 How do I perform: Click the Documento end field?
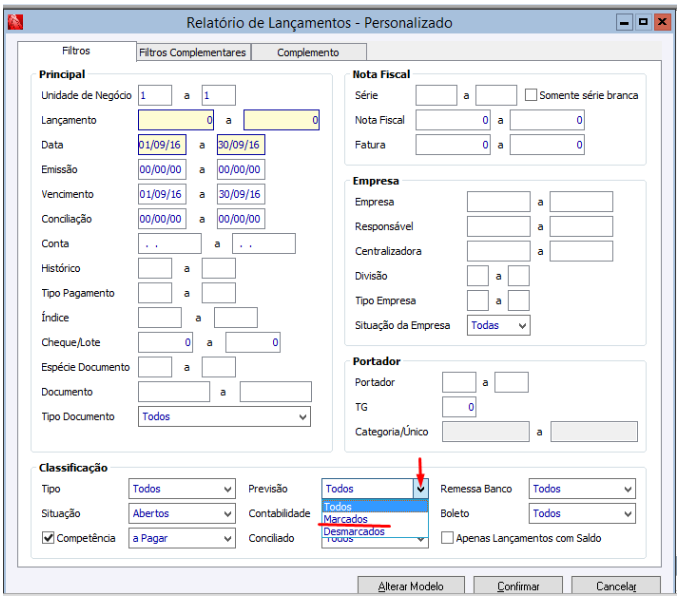(x=276, y=392)
